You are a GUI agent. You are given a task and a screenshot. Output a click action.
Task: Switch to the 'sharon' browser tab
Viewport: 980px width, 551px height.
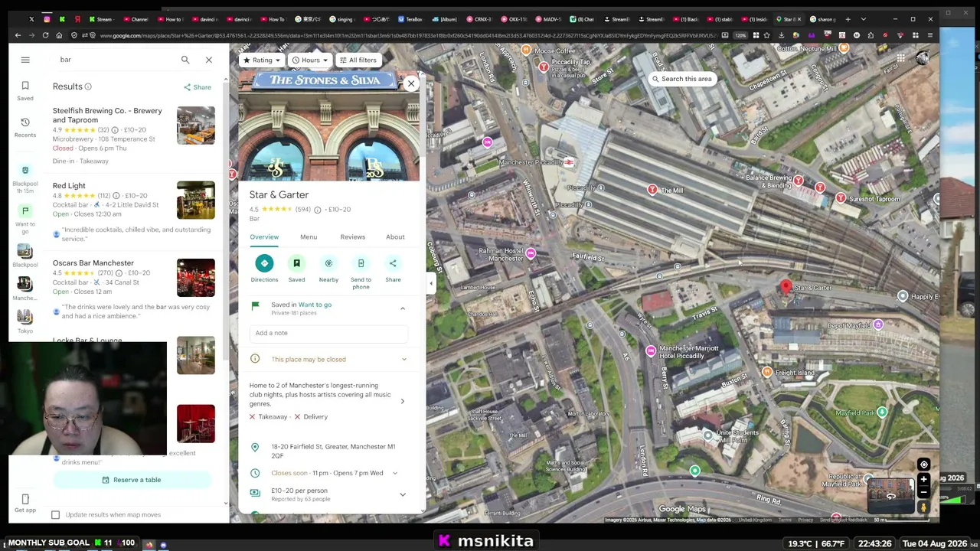(x=824, y=19)
